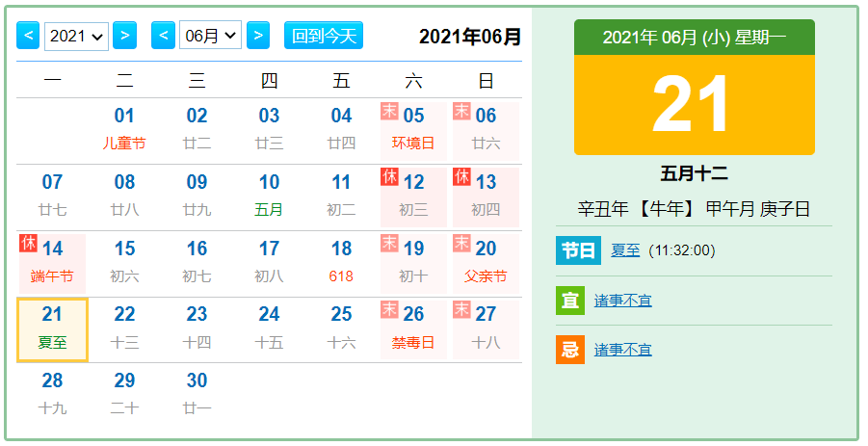Click the green header 2021年 06月 (小) 星期一
Viewport: 868px width, 446px height.
[695, 37]
